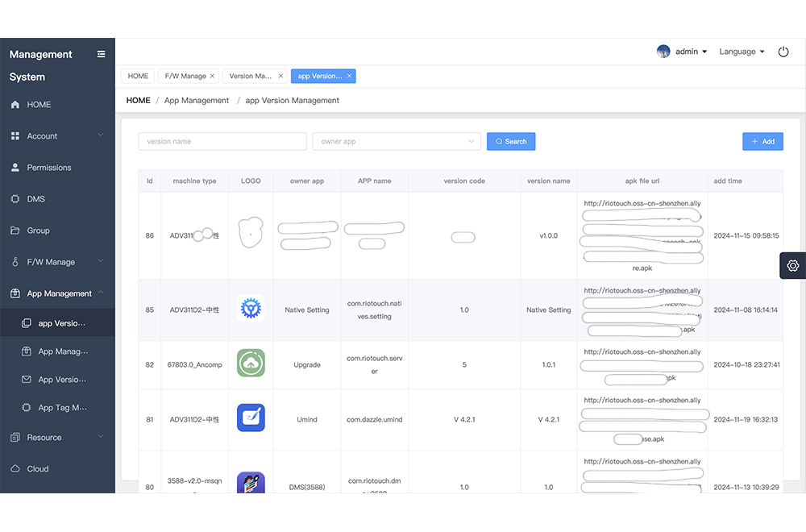The height and width of the screenshot is (532, 806).
Task: Click version name 1.0.1 cell
Action: [x=548, y=364]
